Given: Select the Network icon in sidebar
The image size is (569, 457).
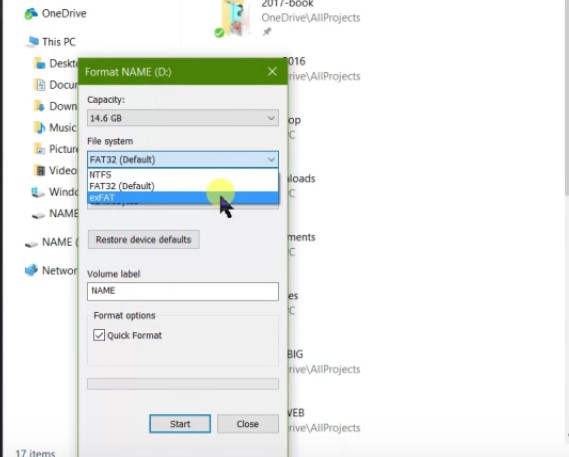Looking at the screenshot, I should click(x=31, y=270).
